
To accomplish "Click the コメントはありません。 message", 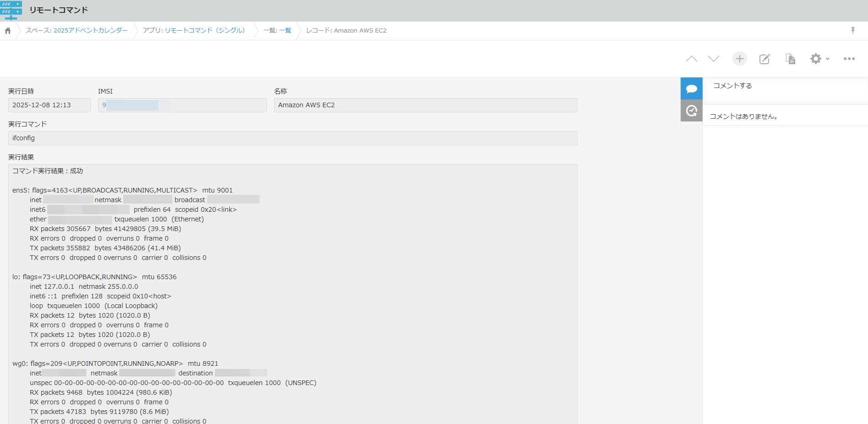I will click(x=743, y=116).
